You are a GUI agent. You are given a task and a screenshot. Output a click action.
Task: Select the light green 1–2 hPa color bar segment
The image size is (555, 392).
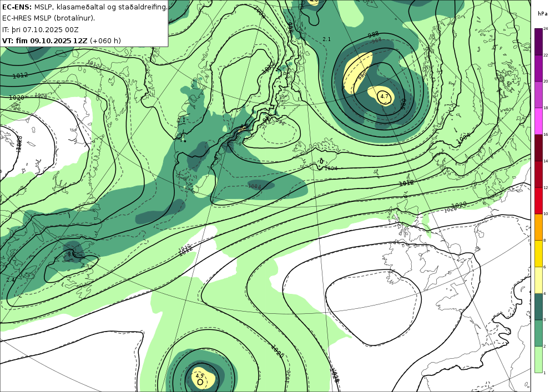coord(538,359)
